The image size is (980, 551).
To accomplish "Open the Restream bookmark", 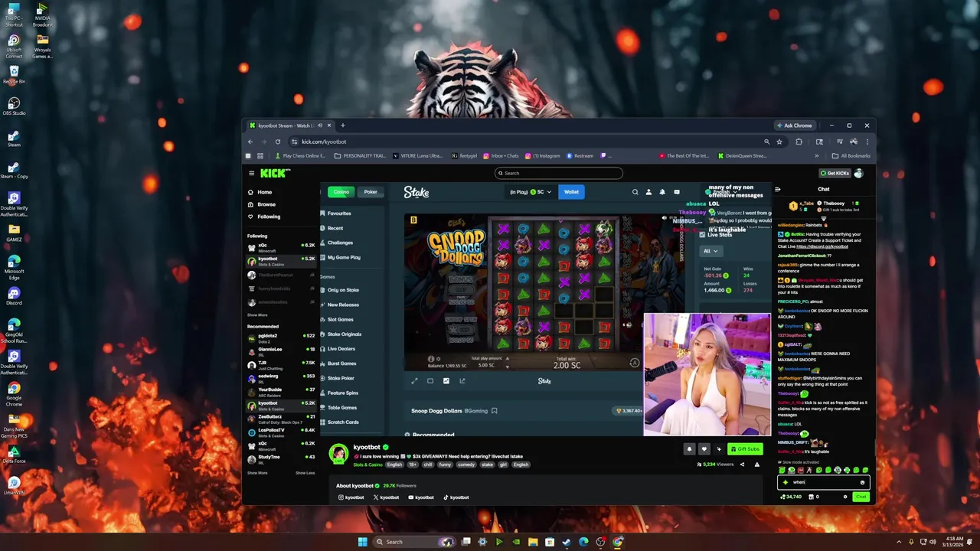I will [580, 156].
